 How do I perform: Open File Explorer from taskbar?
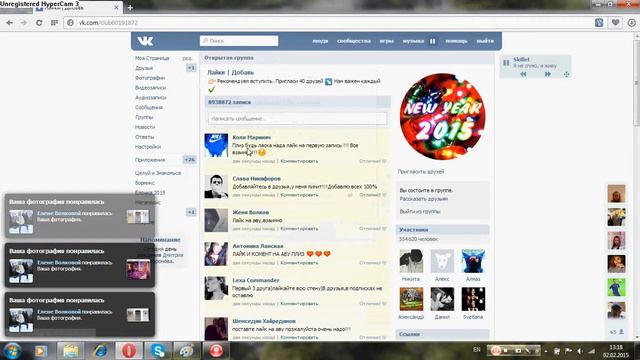tap(71, 351)
